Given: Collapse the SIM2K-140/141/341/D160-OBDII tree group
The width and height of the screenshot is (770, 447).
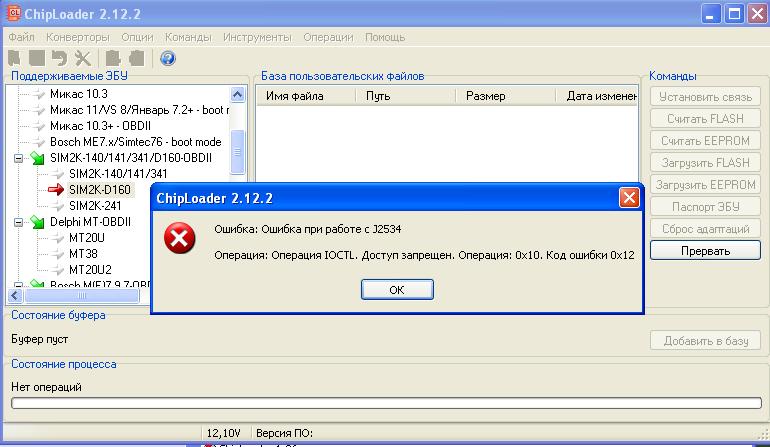Looking at the screenshot, I should pyautogui.click(x=19, y=158).
